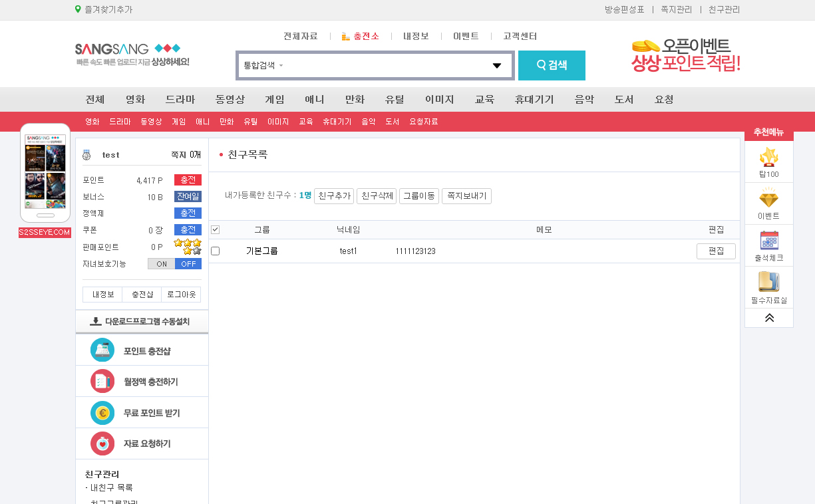Open the diamond event icon in sidebar
The image size is (815, 504).
click(x=768, y=199)
